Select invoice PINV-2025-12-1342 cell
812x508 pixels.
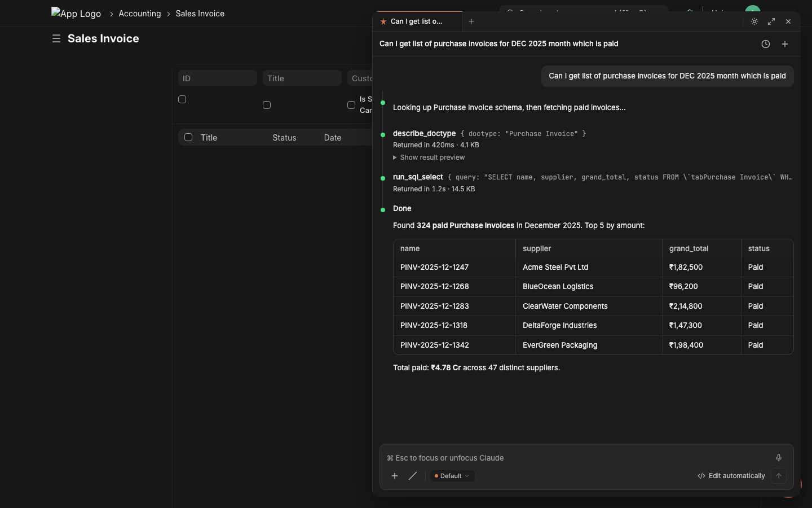click(x=454, y=345)
